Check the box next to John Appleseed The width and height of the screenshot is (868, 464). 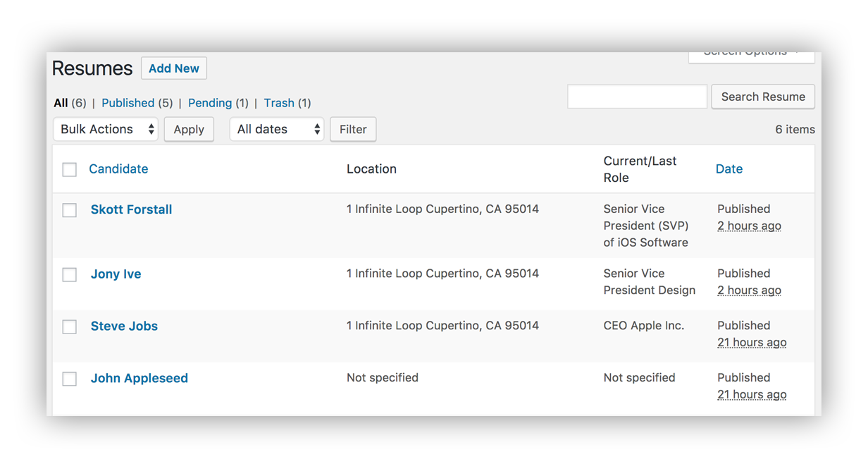click(69, 379)
